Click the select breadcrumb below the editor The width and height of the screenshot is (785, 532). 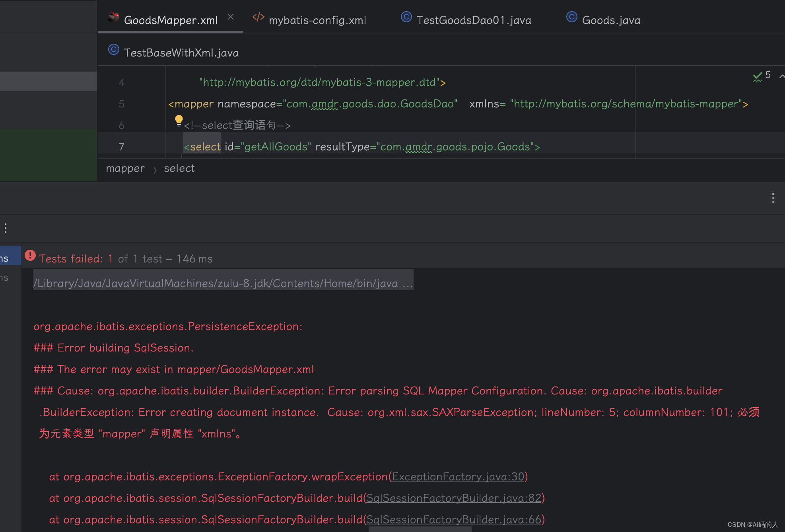point(179,168)
